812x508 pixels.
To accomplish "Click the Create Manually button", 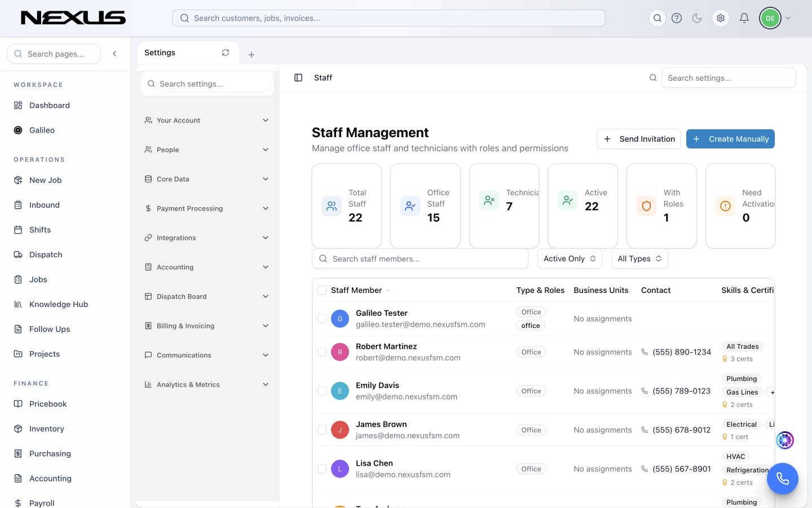I will tap(730, 139).
